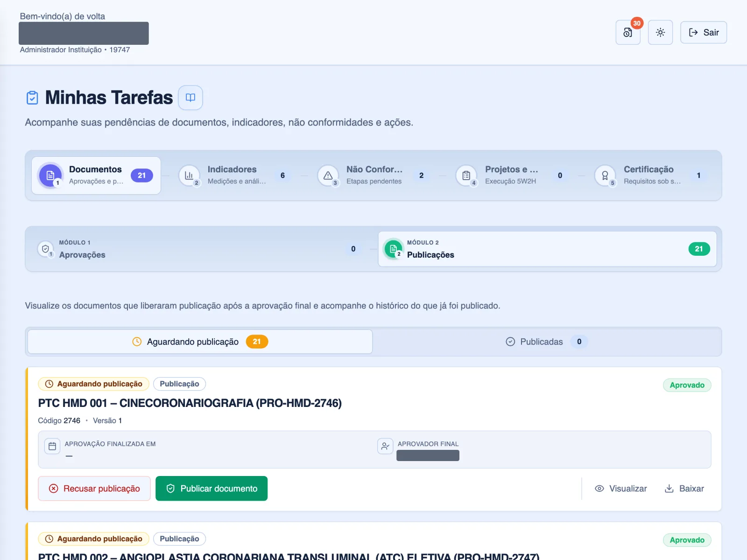This screenshot has height=560, width=747.
Task: Click the Não Conformidades warning triangle icon
Action: [x=328, y=175]
